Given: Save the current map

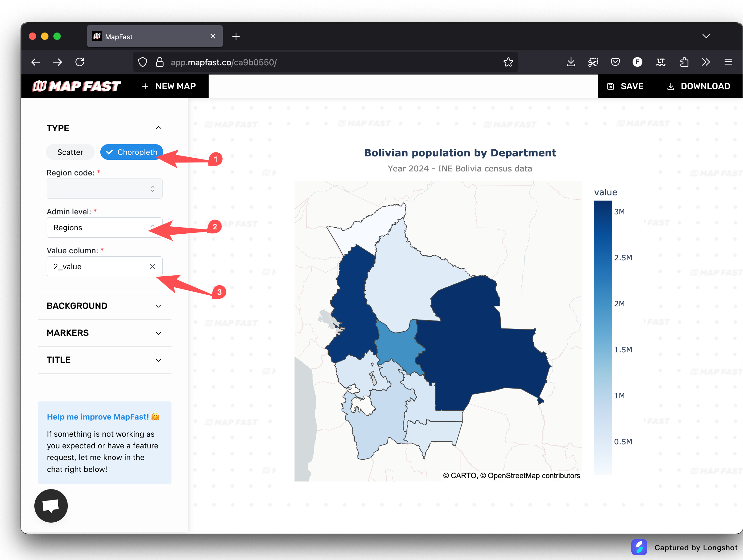Looking at the screenshot, I should coord(626,86).
